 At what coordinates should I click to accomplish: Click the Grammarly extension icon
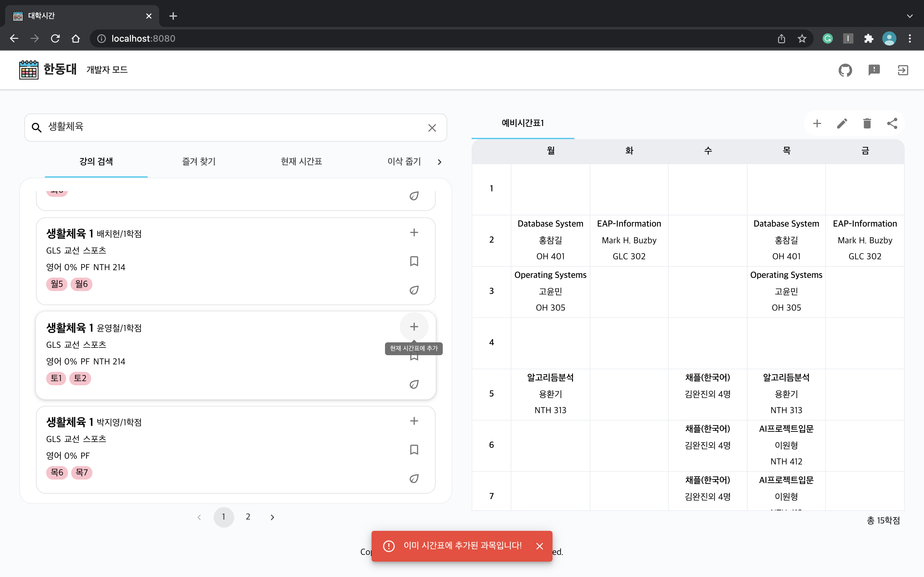[827, 38]
